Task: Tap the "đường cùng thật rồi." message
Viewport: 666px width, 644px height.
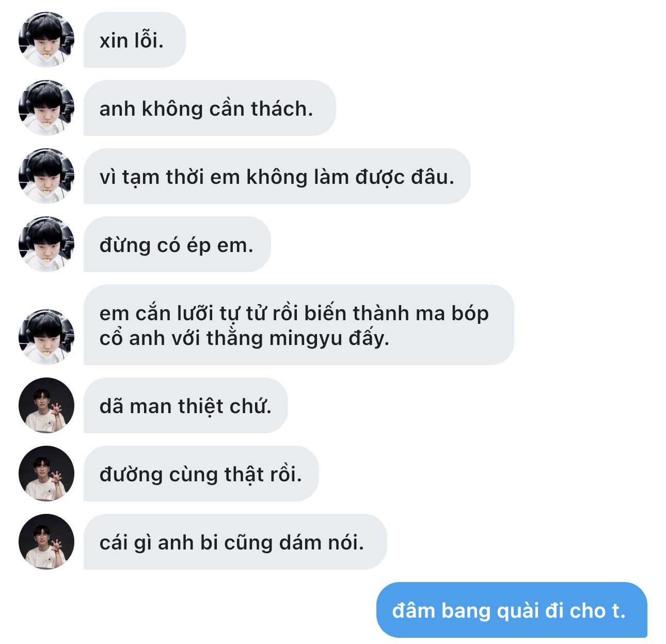Action: [x=201, y=474]
